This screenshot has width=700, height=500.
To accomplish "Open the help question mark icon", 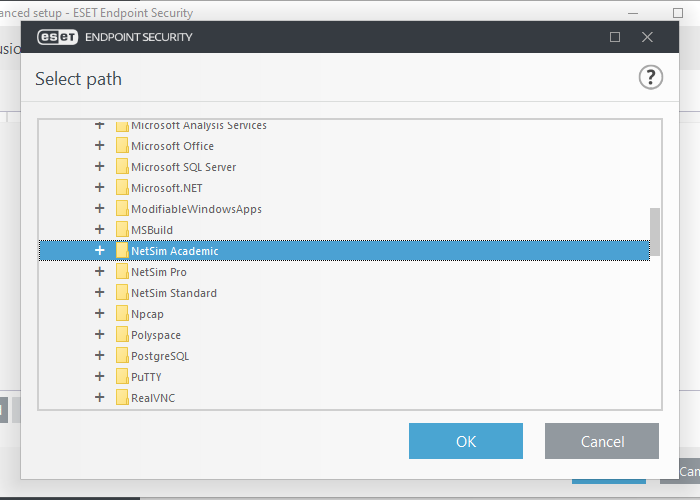I will click(650, 78).
